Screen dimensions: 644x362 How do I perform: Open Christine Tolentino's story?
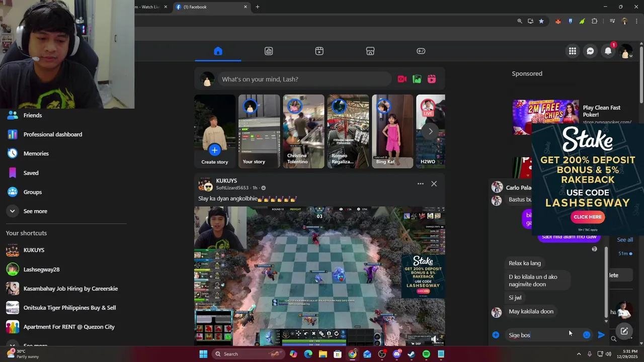click(x=303, y=131)
